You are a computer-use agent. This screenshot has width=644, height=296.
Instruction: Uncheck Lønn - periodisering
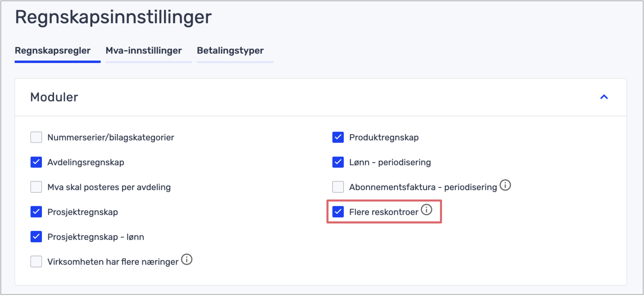(338, 162)
